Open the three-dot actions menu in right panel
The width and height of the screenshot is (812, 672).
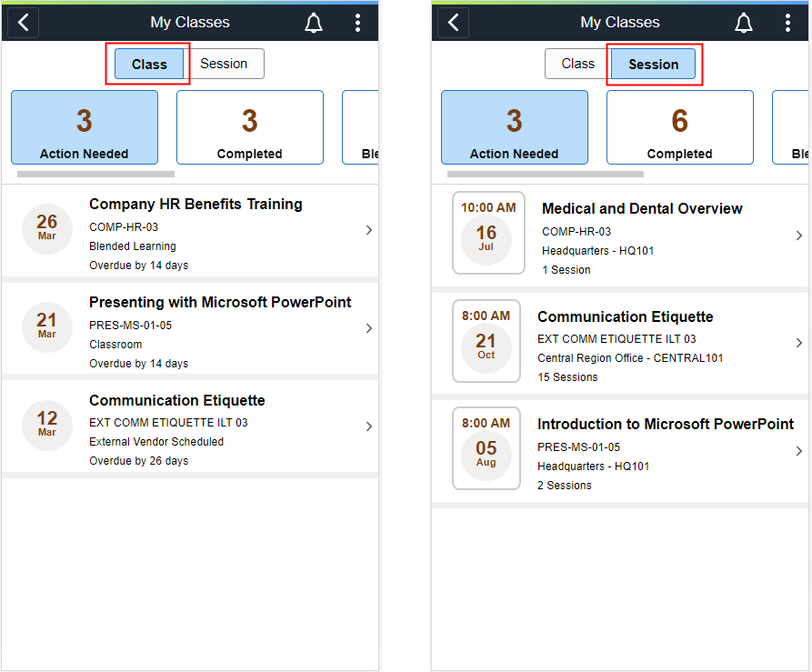(x=787, y=23)
